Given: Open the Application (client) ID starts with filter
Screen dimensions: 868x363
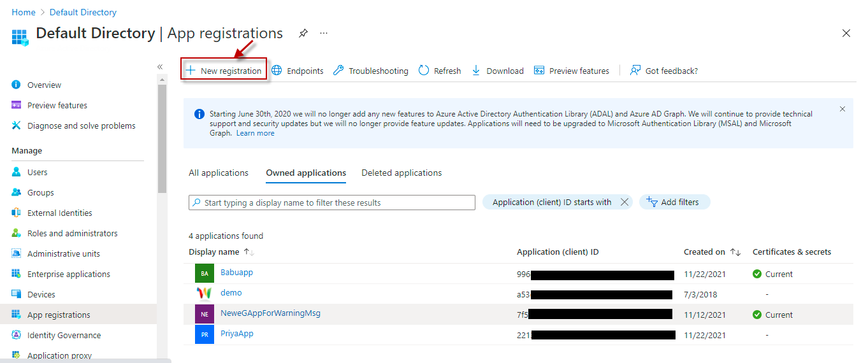Looking at the screenshot, I should [x=552, y=202].
